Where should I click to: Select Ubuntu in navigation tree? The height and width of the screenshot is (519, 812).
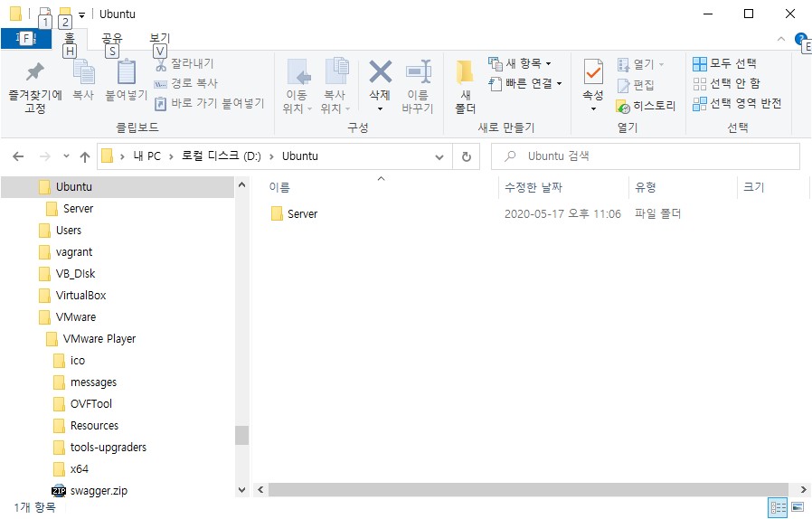click(118, 186)
